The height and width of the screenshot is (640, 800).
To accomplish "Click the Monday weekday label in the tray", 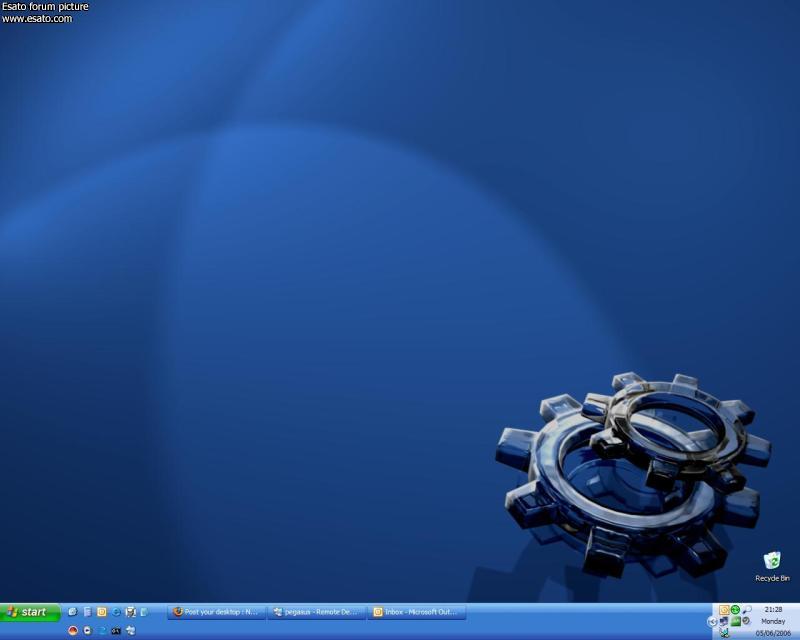I will pos(773,621).
